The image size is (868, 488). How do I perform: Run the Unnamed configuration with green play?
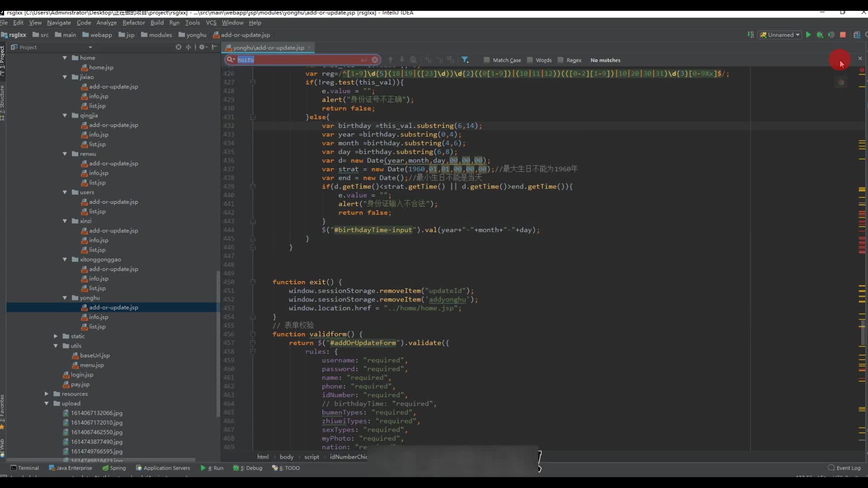tap(808, 35)
